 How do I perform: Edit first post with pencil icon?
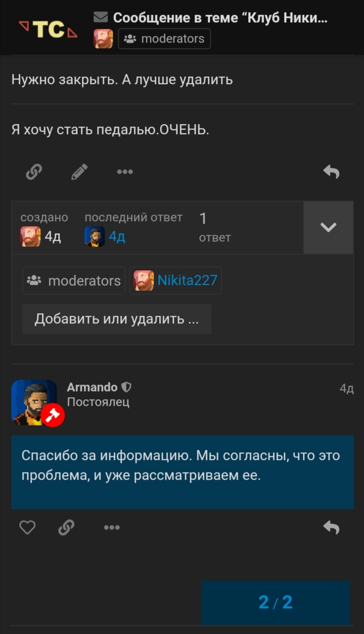coord(79,172)
